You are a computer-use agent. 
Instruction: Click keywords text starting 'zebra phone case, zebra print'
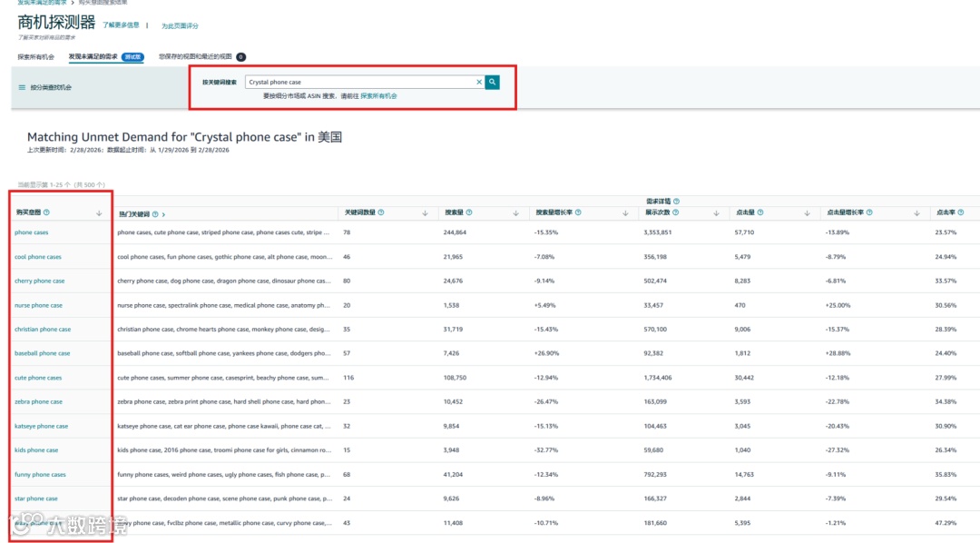(224, 401)
